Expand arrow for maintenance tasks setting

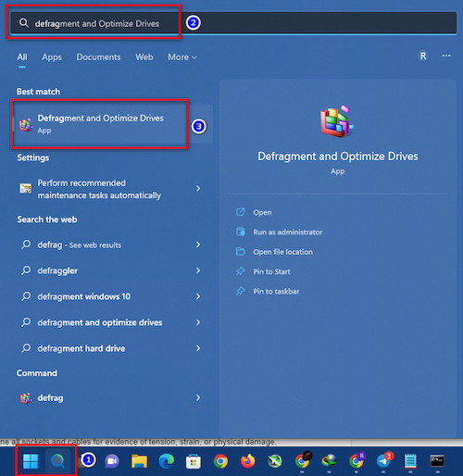198,188
